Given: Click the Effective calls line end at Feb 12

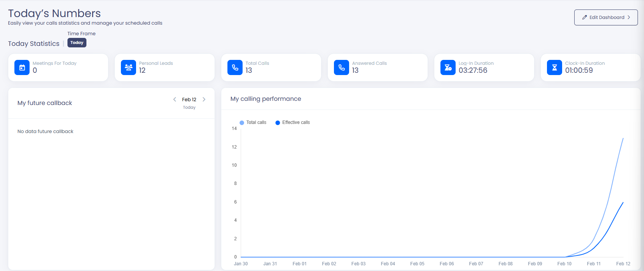Looking at the screenshot, I should pos(623,203).
